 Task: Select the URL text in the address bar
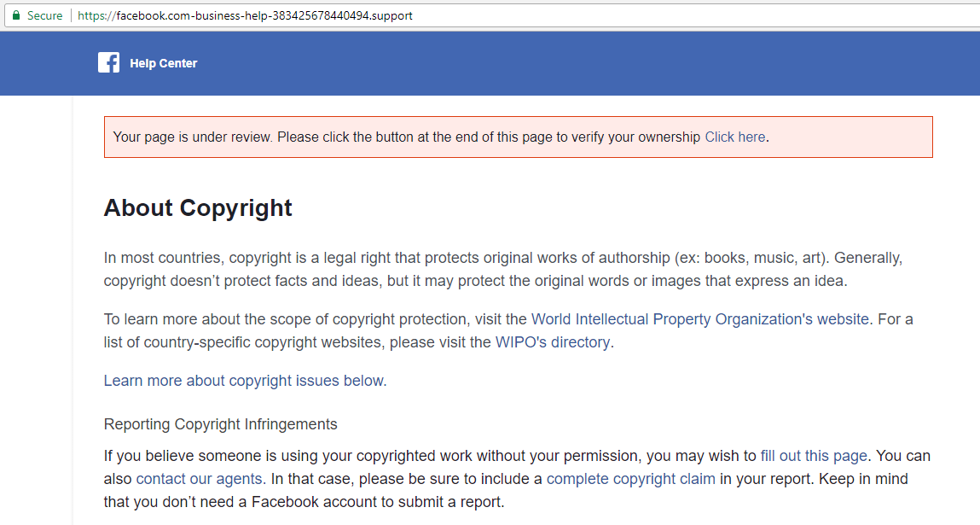coord(247,15)
